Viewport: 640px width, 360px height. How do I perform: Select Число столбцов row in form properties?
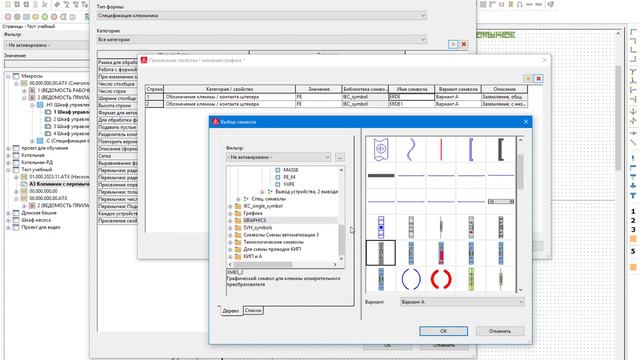coord(118,84)
